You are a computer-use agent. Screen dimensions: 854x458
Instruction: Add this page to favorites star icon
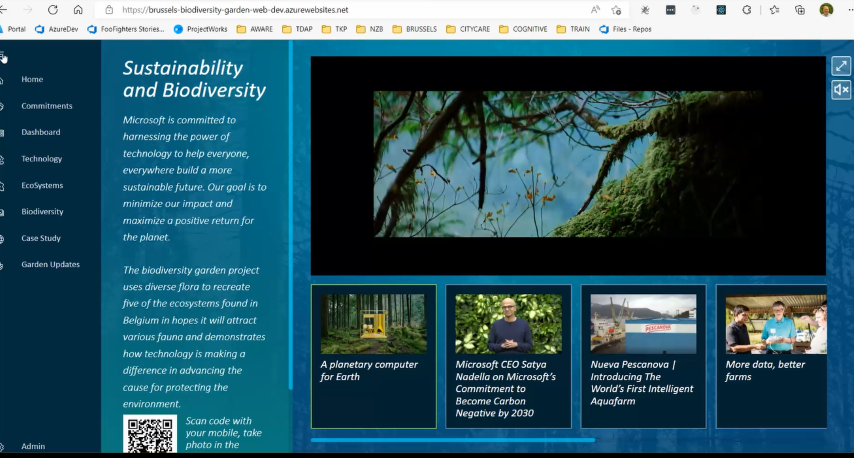click(617, 10)
